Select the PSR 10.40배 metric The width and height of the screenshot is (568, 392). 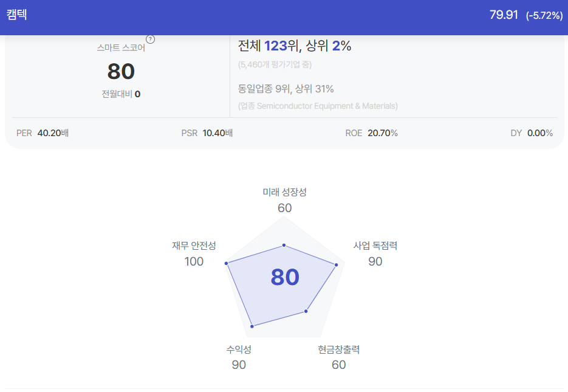(x=207, y=133)
